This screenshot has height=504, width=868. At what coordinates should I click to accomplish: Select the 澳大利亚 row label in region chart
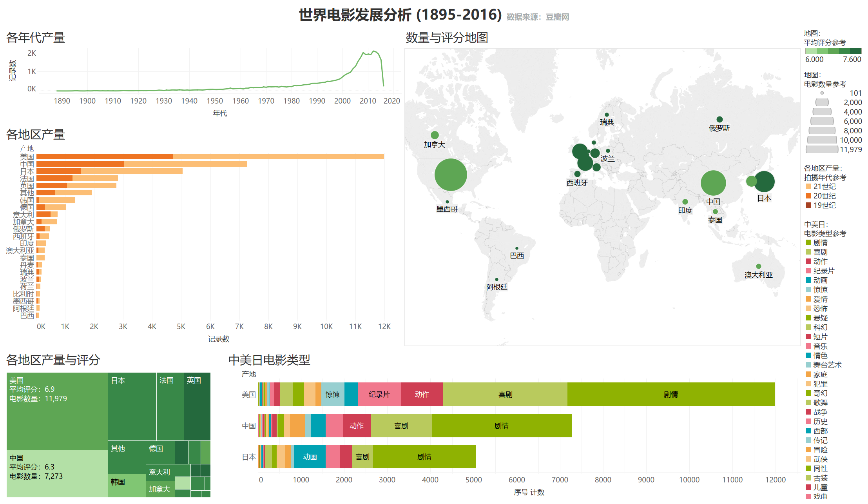(20, 250)
